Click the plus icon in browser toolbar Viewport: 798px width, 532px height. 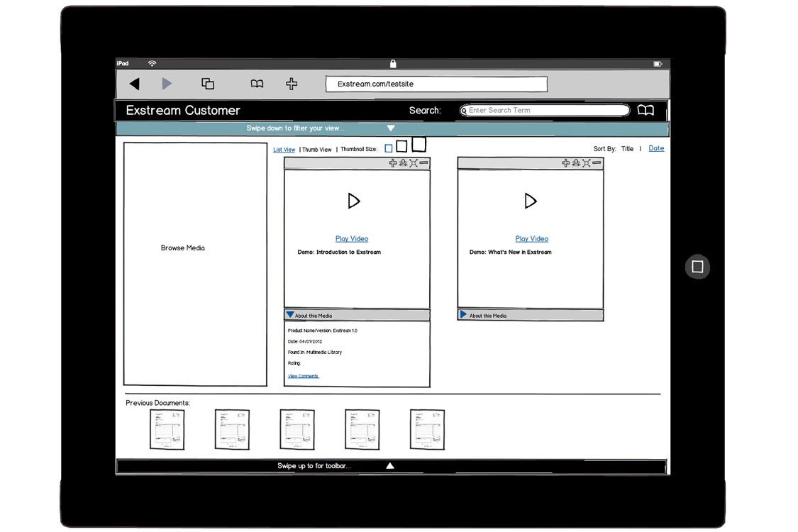292,84
